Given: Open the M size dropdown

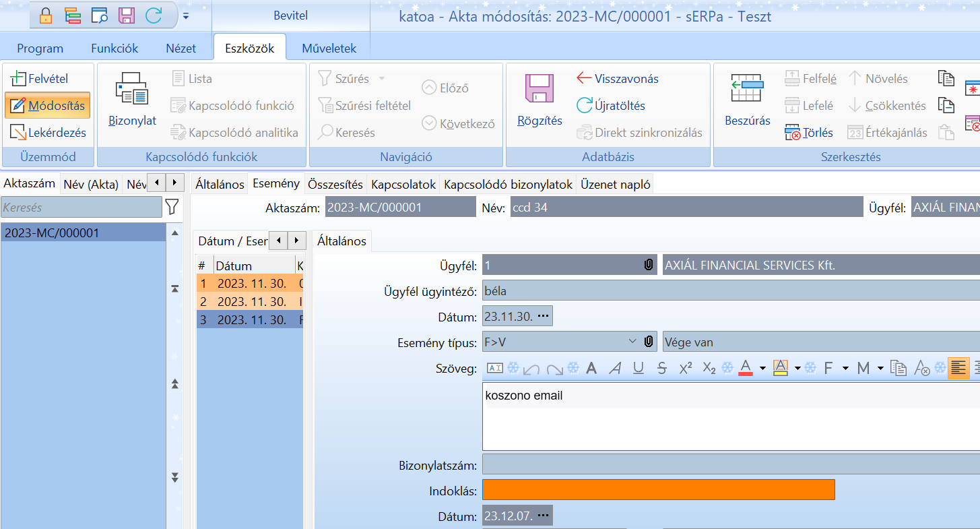Looking at the screenshot, I should 870,368.
